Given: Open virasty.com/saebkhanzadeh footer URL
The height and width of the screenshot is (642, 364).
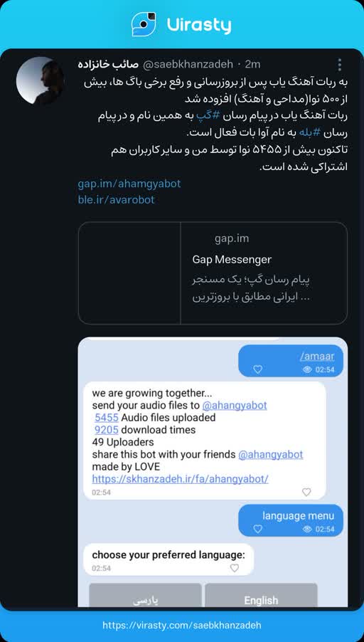Looking at the screenshot, I should [182, 626].
